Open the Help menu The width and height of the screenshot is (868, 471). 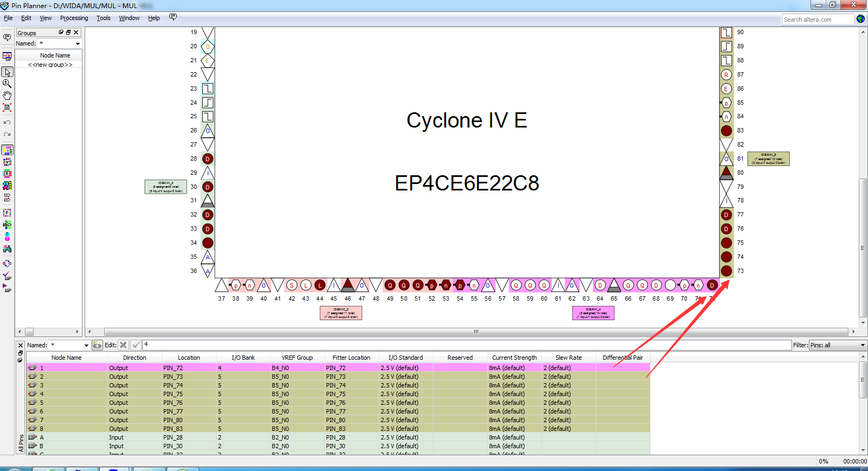click(154, 18)
